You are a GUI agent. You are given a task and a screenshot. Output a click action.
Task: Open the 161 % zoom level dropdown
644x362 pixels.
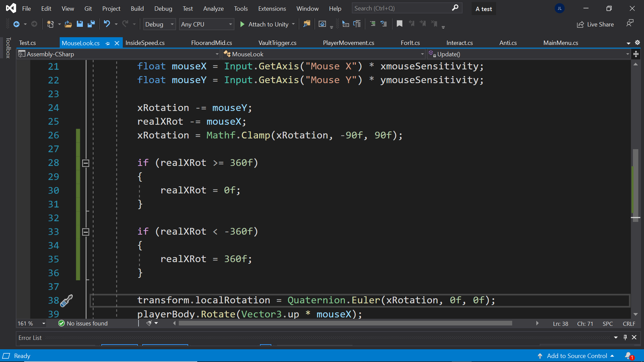click(x=32, y=323)
